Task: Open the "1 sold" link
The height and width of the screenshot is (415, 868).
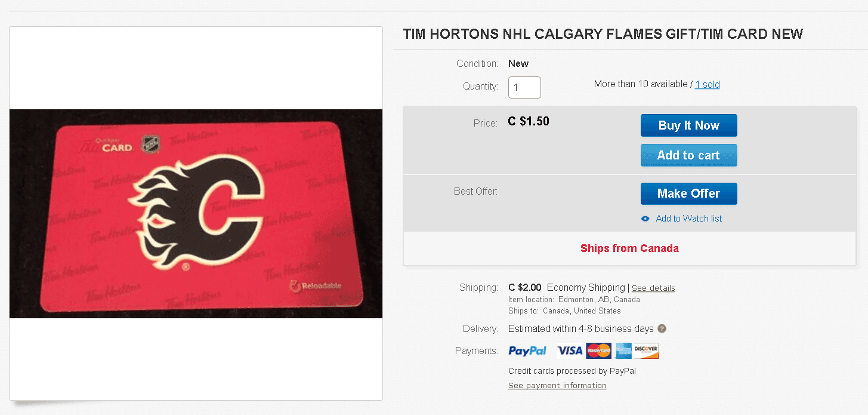Action: [708, 85]
